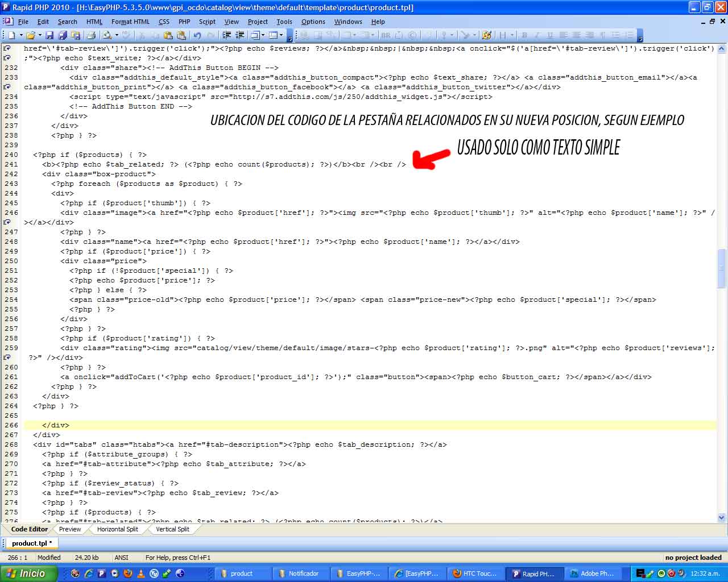This screenshot has height=582, width=728.
Task: Click the vertical scrollbar thumb
Action: click(722, 268)
